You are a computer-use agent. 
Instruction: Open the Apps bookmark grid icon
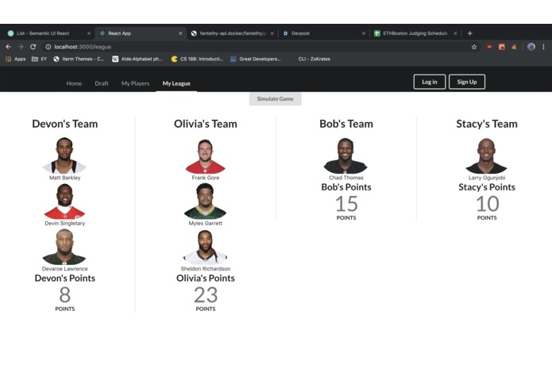[9, 59]
